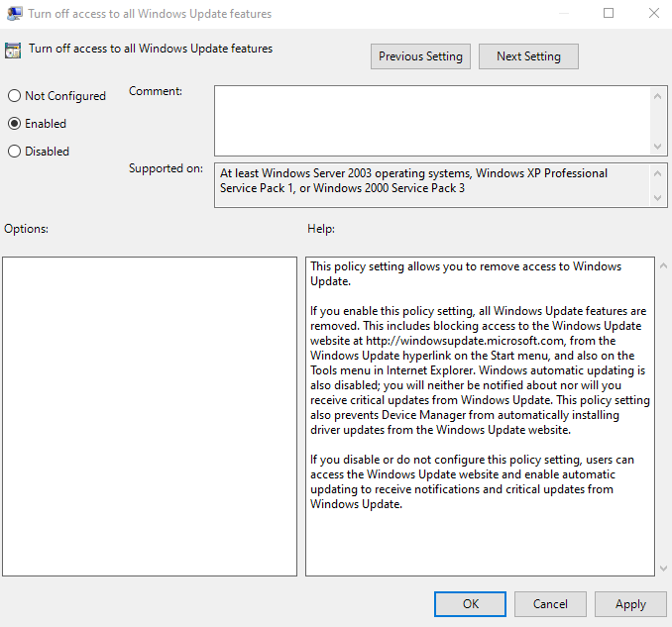Click the 'http://windowsupdate.microsoft.com' text in Help
This screenshot has height=627, width=672.
(x=465, y=341)
